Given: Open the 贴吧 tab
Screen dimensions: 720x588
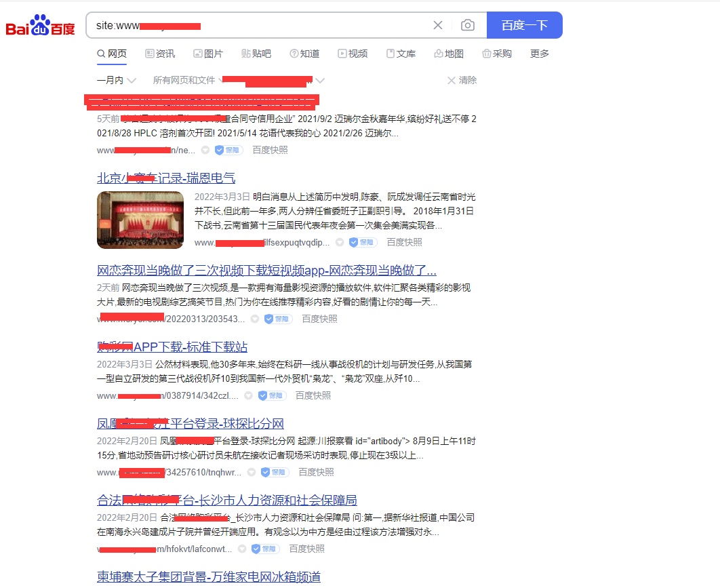Looking at the screenshot, I should [x=256, y=54].
